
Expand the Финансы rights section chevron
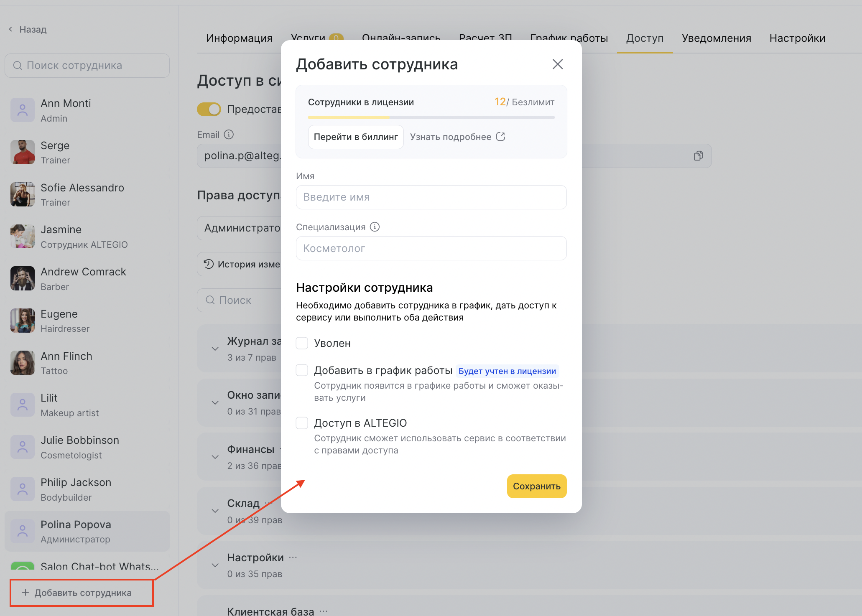[x=215, y=457]
